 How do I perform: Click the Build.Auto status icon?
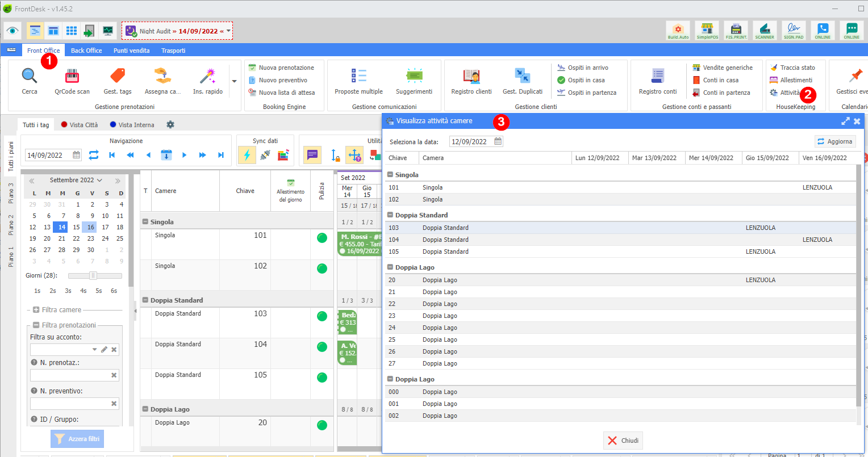coord(678,31)
